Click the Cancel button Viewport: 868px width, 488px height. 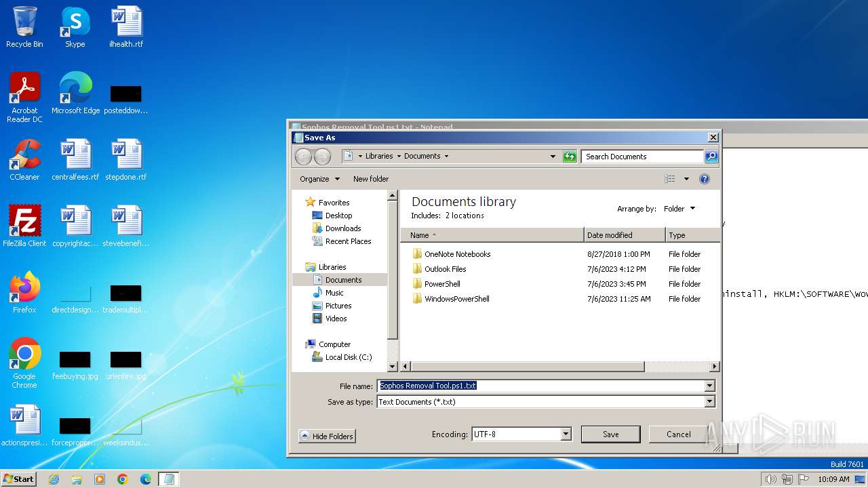(678, 434)
